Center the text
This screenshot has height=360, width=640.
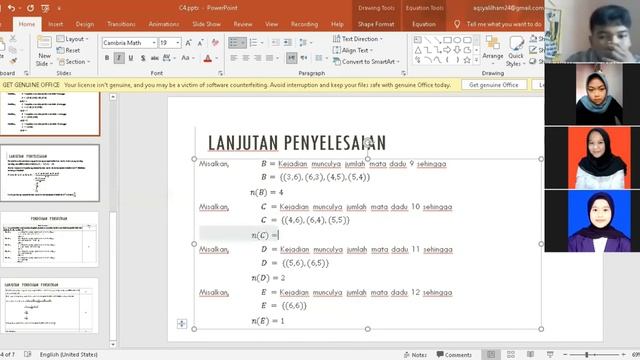click(x=246, y=58)
